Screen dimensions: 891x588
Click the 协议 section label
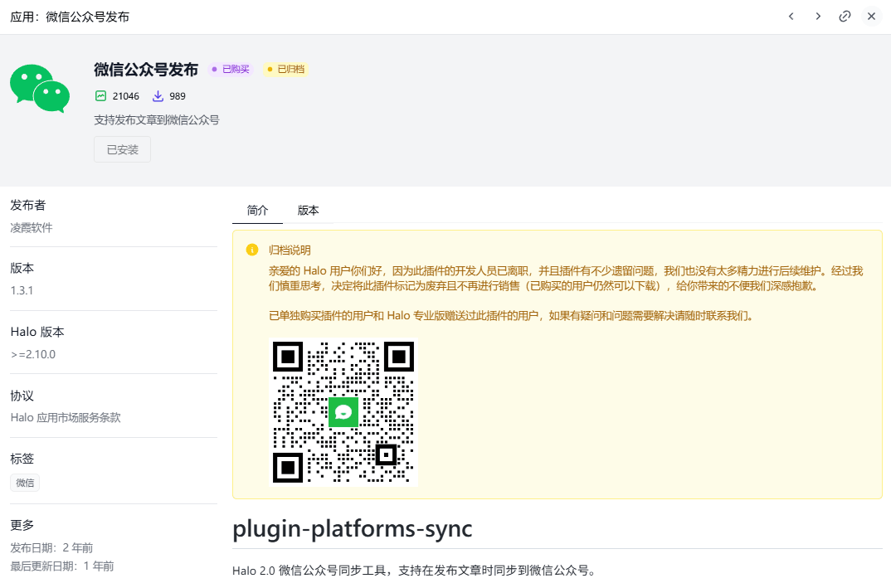pyautogui.click(x=22, y=396)
